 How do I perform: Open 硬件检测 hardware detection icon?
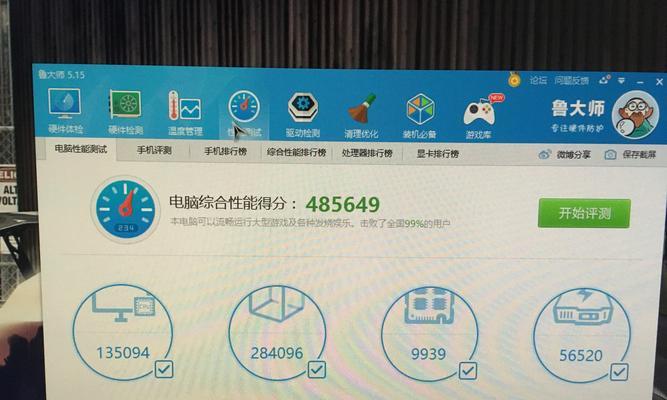coord(125,111)
